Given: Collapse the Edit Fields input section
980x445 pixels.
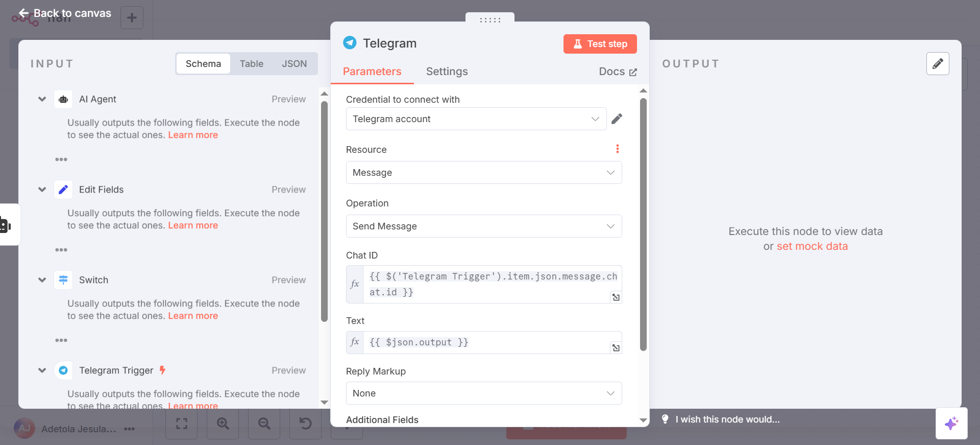Looking at the screenshot, I should pyautogui.click(x=42, y=190).
